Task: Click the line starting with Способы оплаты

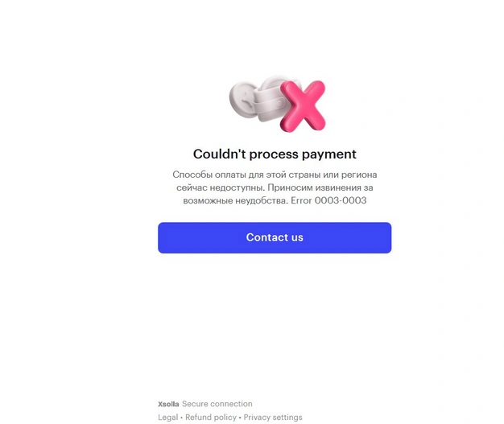Action: tap(275, 175)
